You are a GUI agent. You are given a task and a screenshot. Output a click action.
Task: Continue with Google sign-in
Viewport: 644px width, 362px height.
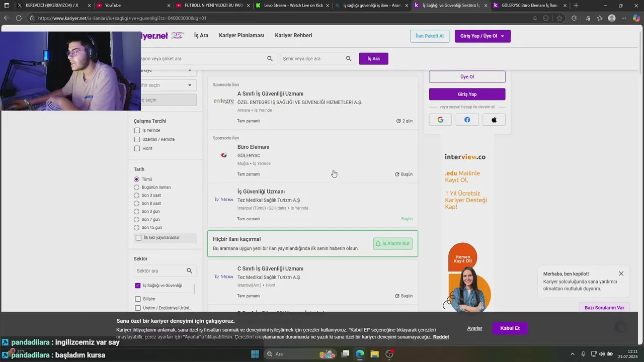440,120
